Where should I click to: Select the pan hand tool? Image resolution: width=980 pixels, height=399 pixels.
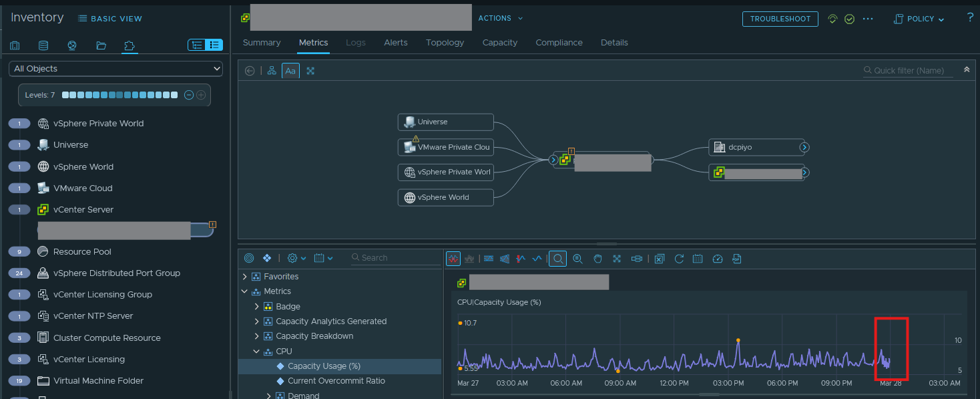pos(598,259)
